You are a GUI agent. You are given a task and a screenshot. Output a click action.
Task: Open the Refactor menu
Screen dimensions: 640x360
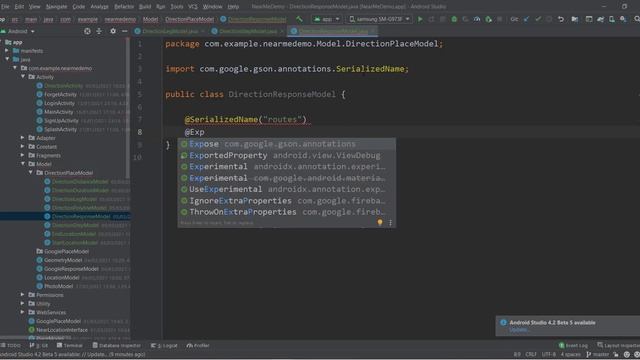tap(124, 7)
